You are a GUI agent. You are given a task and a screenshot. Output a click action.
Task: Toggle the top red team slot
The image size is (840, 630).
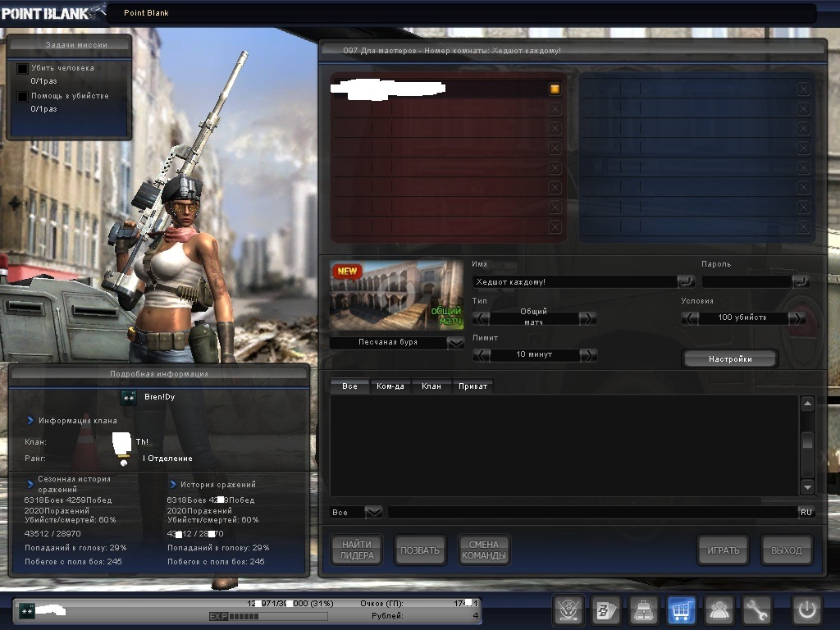click(555, 89)
